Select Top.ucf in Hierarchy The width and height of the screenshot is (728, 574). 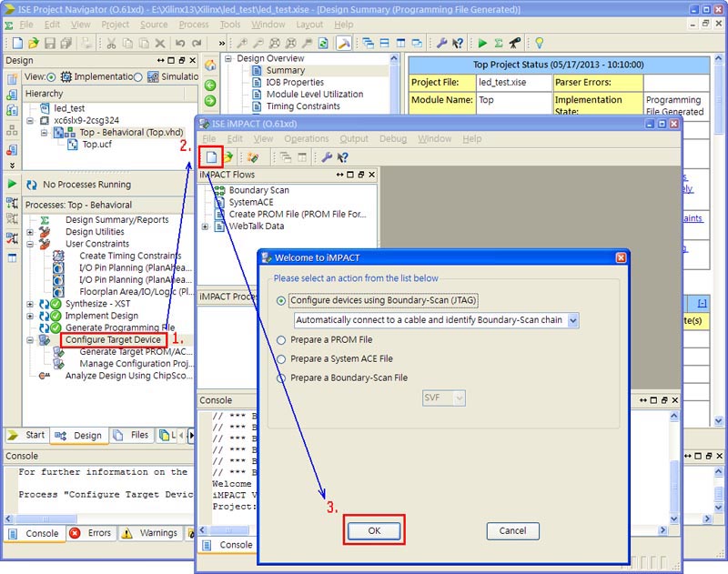96,145
